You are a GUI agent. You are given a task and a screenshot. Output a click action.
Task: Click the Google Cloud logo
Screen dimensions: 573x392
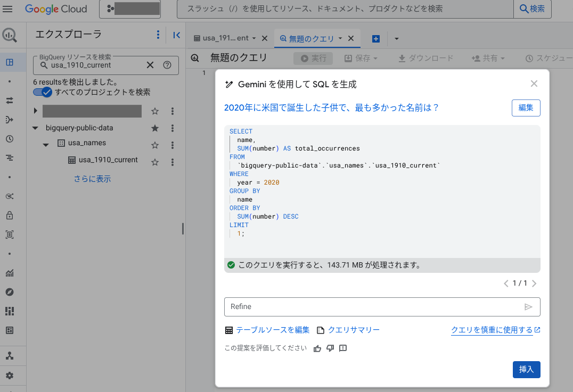tap(56, 9)
